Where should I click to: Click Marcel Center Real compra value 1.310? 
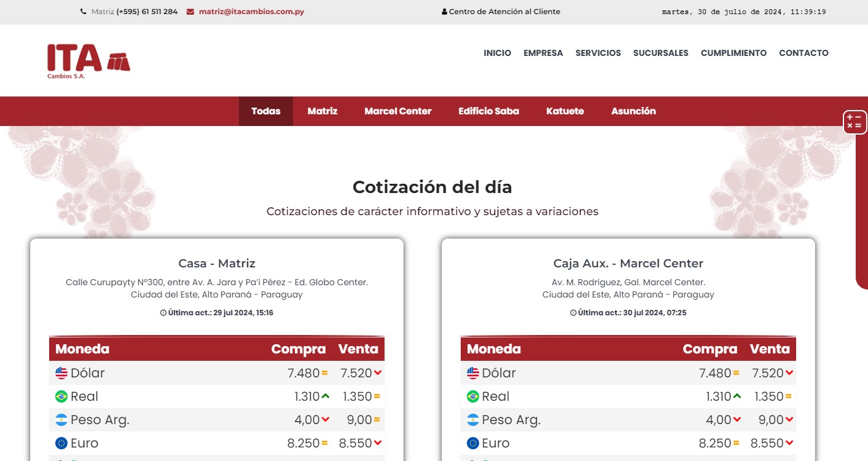pyautogui.click(x=719, y=396)
